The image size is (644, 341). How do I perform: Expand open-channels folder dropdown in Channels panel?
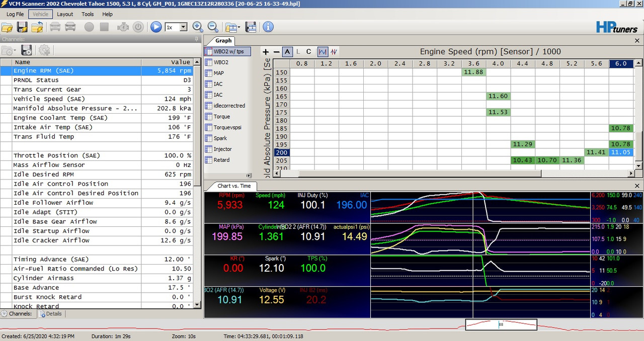click(x=9, y=50)
